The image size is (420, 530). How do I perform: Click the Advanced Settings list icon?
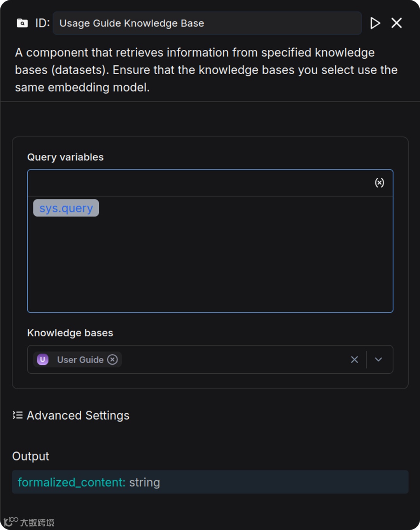click(x=17, y=415)
